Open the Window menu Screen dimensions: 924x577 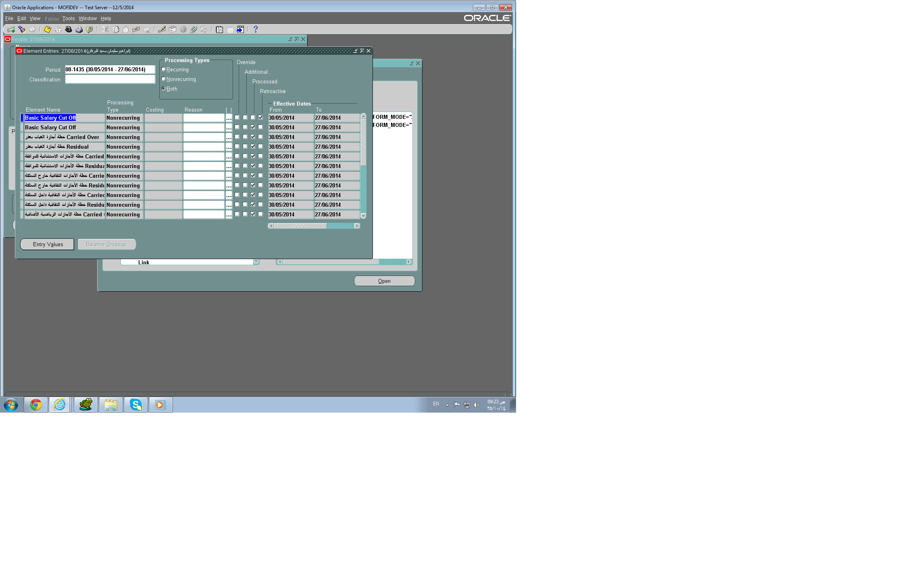[x=88, y=19]
